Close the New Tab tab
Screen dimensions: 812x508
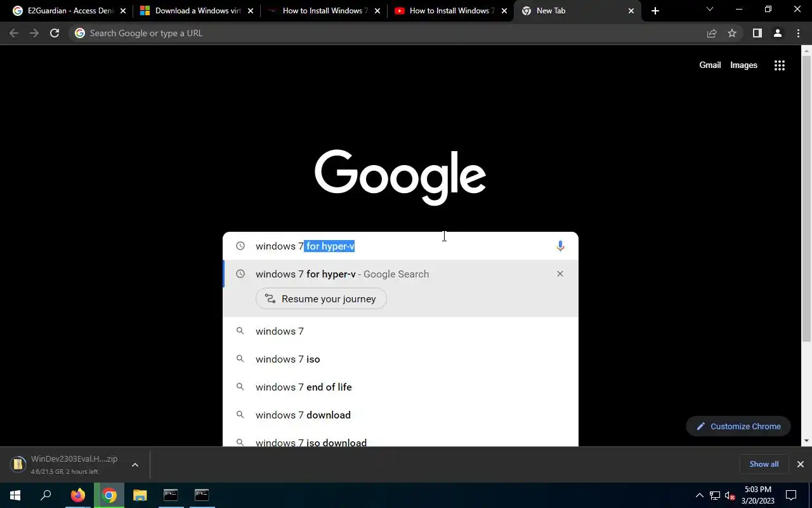[x=631, y=11]
